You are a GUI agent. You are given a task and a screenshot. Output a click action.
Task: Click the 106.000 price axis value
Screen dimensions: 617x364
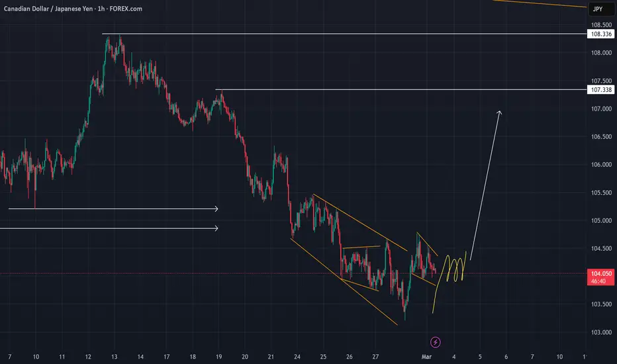tap(601, 165)
